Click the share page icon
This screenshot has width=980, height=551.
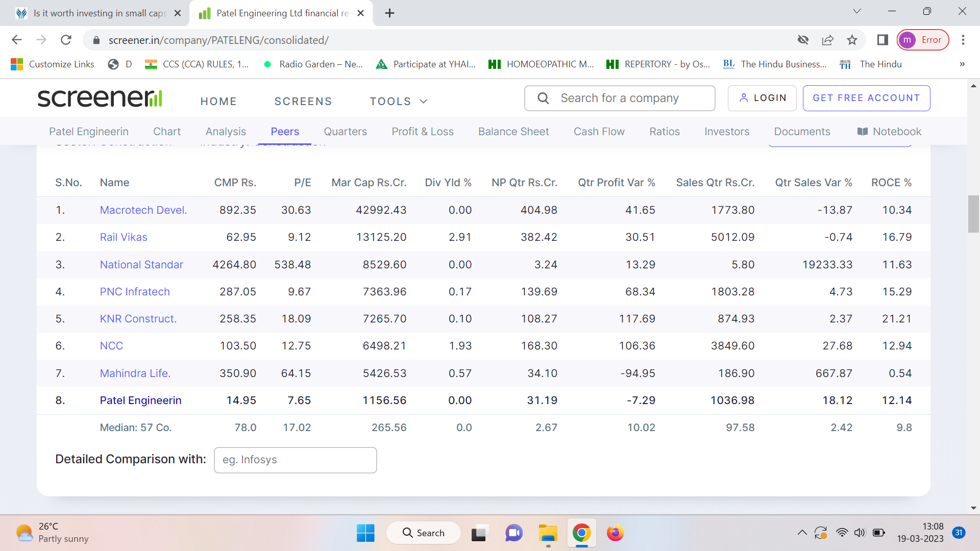pos(827,40)
